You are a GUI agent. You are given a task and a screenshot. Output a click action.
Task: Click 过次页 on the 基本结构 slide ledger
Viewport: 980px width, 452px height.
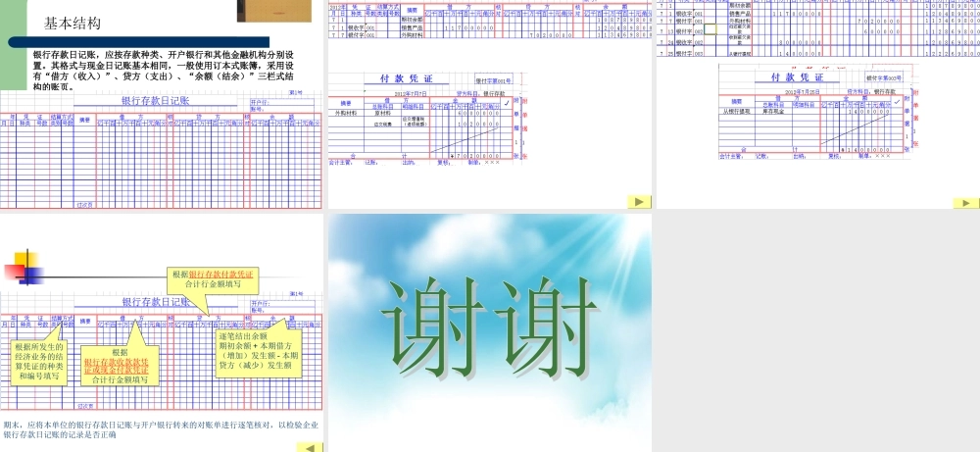pyautogui.click(x=85, y=205)
